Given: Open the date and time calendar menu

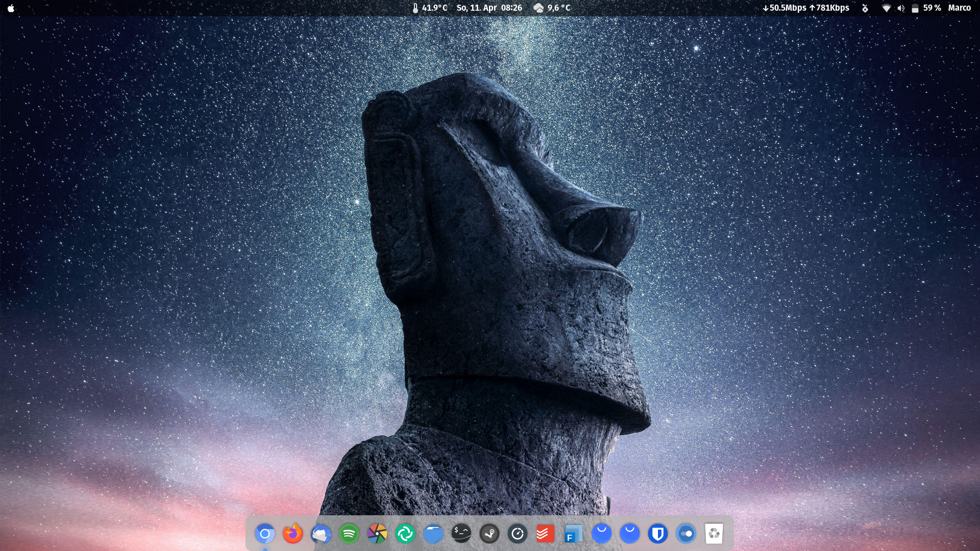Looking at the screenshot, I should pos(489,8).
